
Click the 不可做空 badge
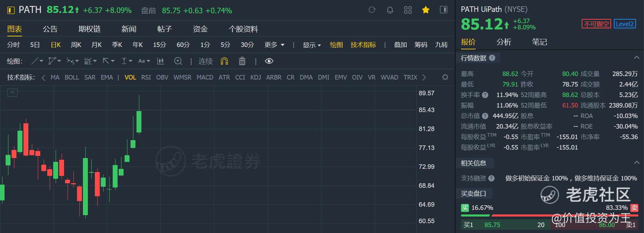596,24
